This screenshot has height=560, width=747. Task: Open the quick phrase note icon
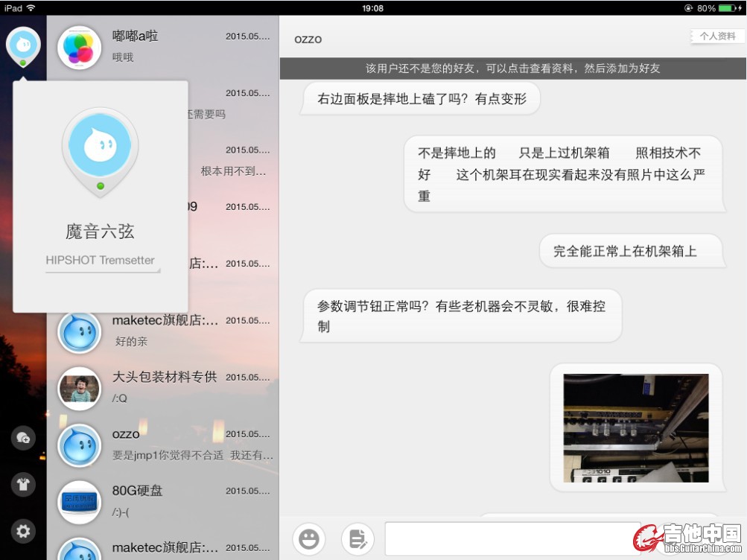tap(357, 539)
